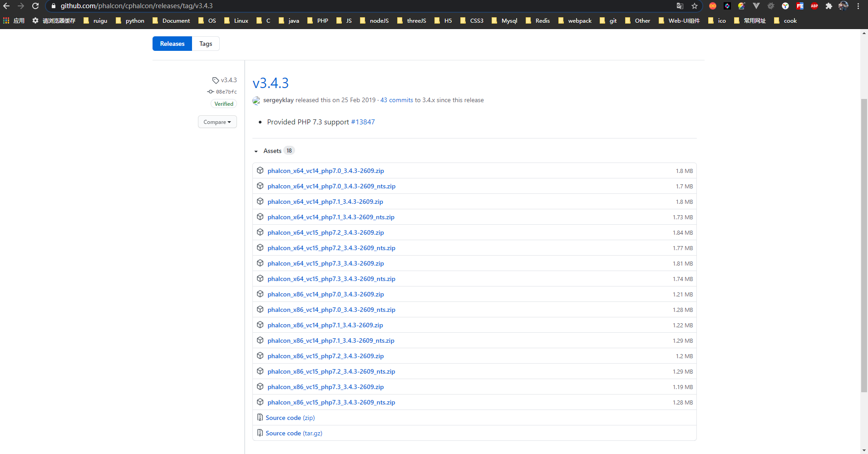Download phalcon_x86_vc14_php7.0_3.4.3-2609.zip

click(325, 294)
